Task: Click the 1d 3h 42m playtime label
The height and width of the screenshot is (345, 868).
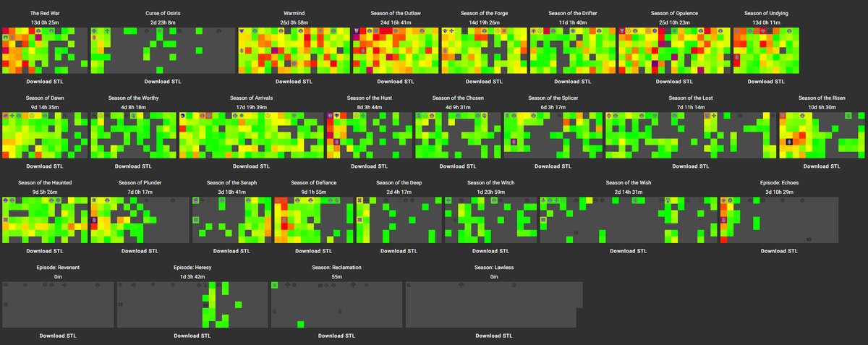Action: coord(192,276)
